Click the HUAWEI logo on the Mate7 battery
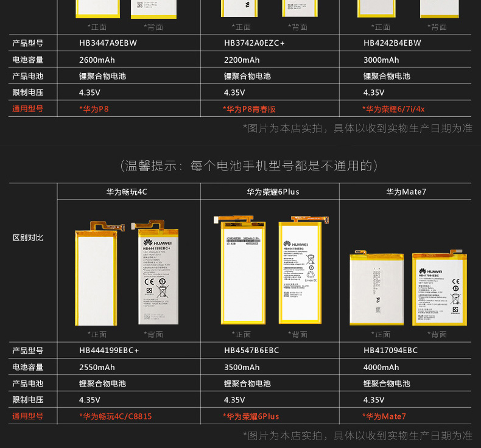The image size is (481, 448). (x=430, y=271)
